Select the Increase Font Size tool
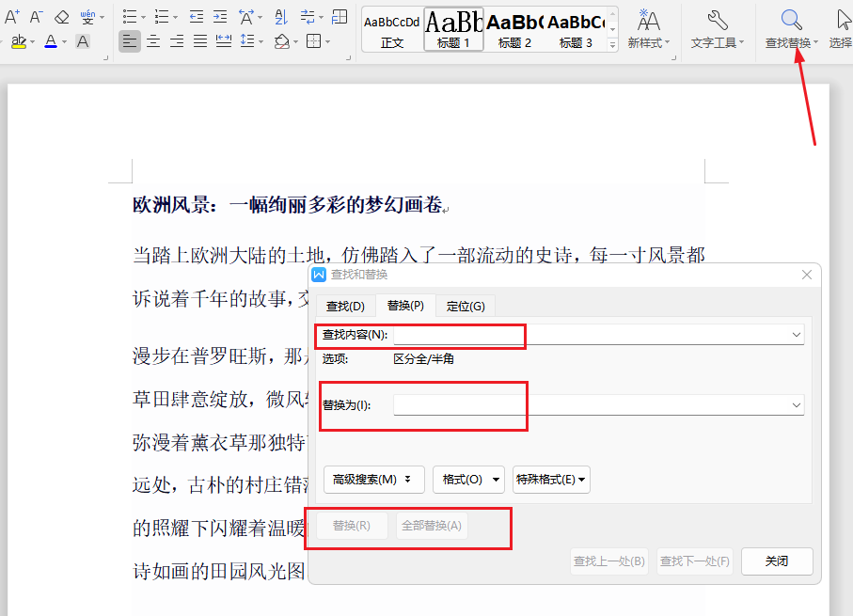This screenshot has width=853, height=616. [12, 16]
